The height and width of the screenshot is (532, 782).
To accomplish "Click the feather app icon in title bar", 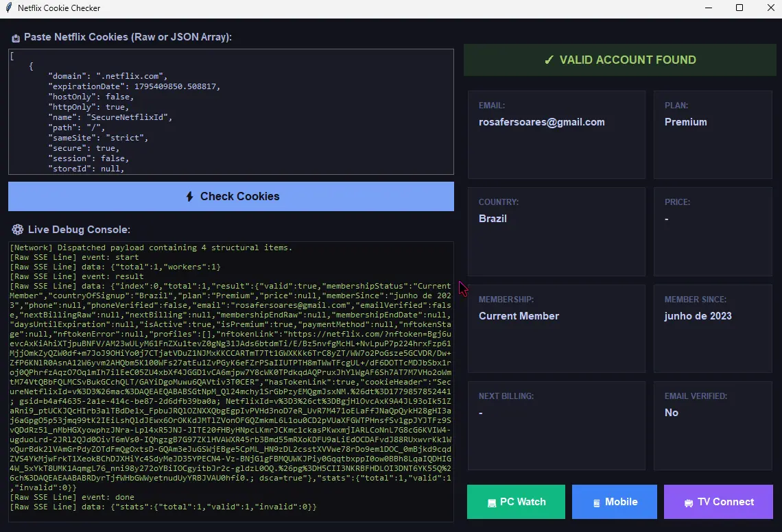I will click(x=8, y=8).
